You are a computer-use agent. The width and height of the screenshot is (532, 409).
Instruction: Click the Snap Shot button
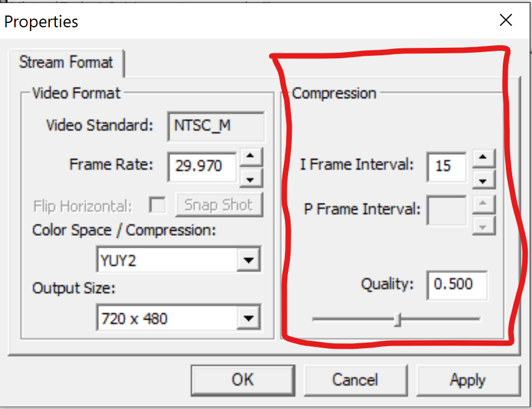coord(219,205)
